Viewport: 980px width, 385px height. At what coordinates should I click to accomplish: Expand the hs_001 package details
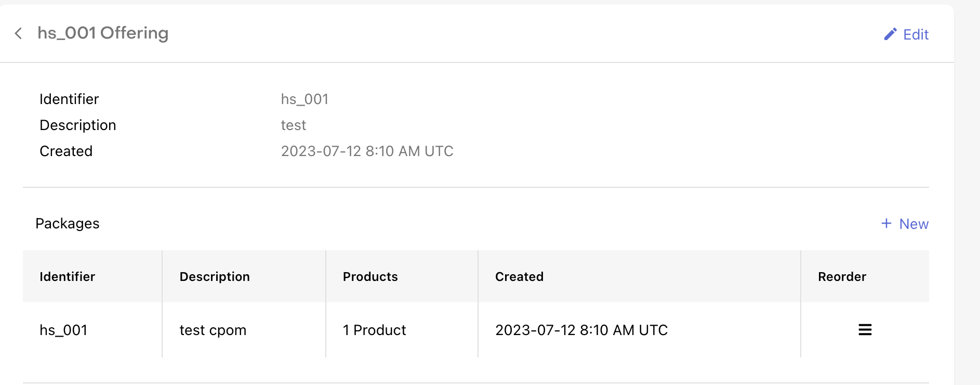(64, 329)
